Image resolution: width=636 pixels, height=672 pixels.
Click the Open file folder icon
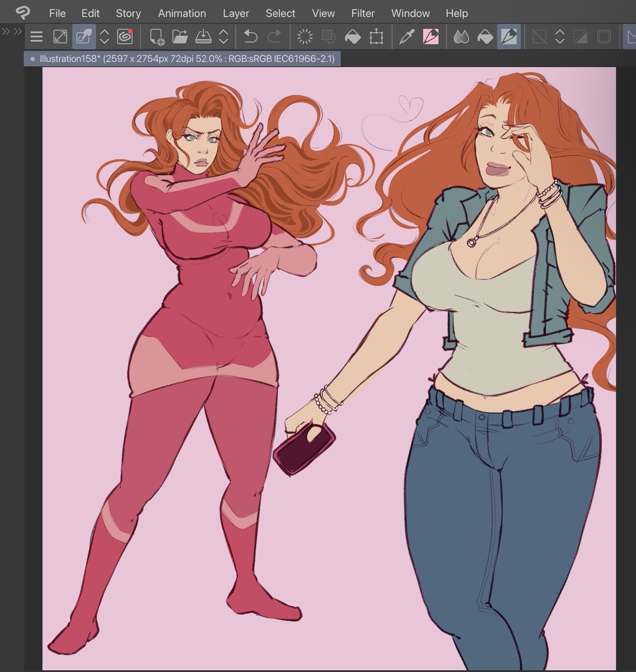(180, 37)
